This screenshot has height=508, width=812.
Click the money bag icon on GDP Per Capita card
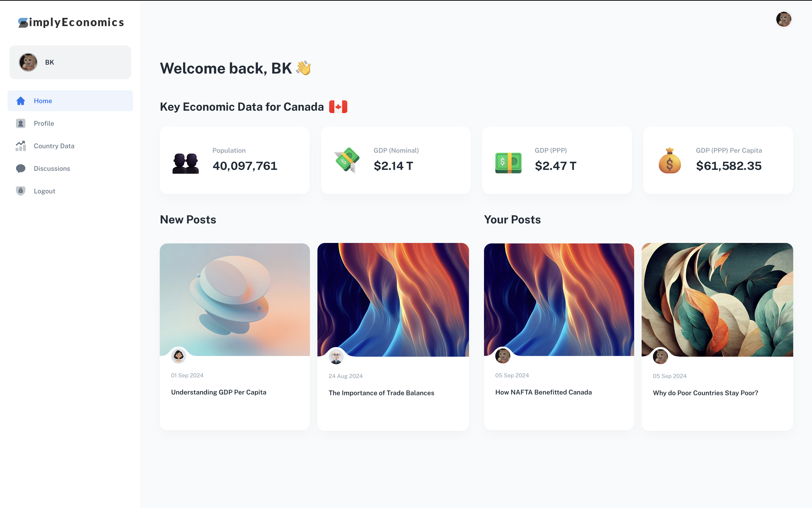point(670,160)
